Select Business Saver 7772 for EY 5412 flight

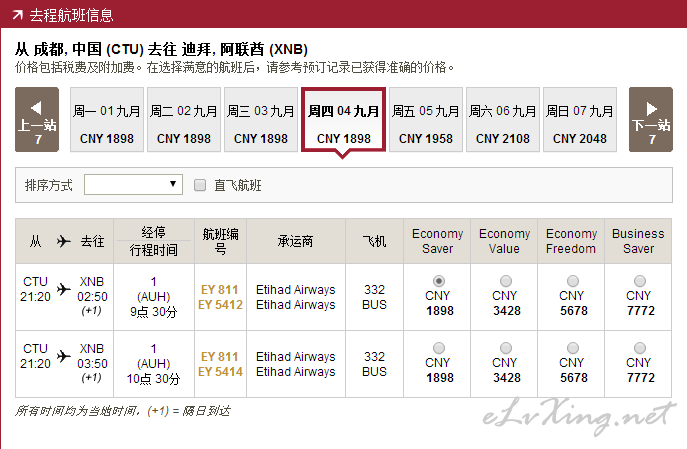[x=640, y=280]
